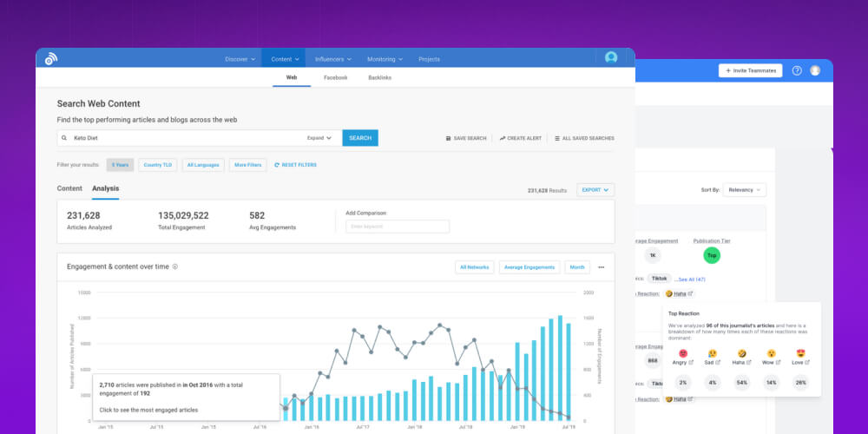
Task: Open the Month interval selector
Action: 577,267
